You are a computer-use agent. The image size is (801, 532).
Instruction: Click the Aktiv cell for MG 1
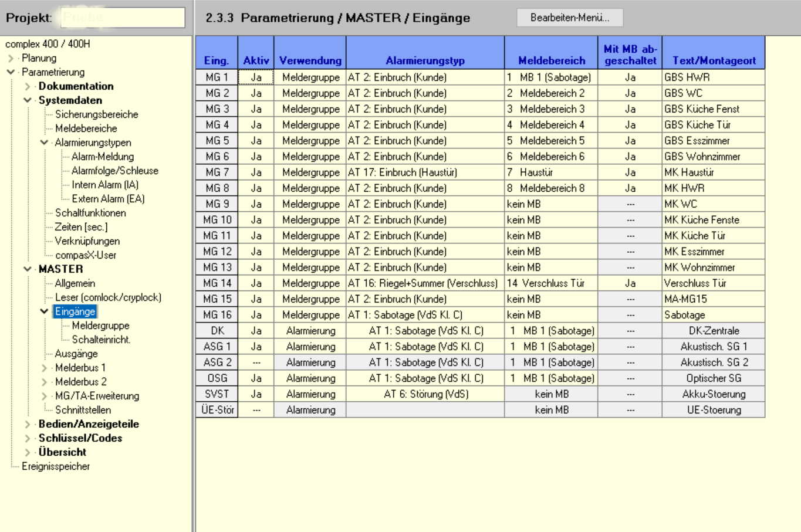coord(256,77)
